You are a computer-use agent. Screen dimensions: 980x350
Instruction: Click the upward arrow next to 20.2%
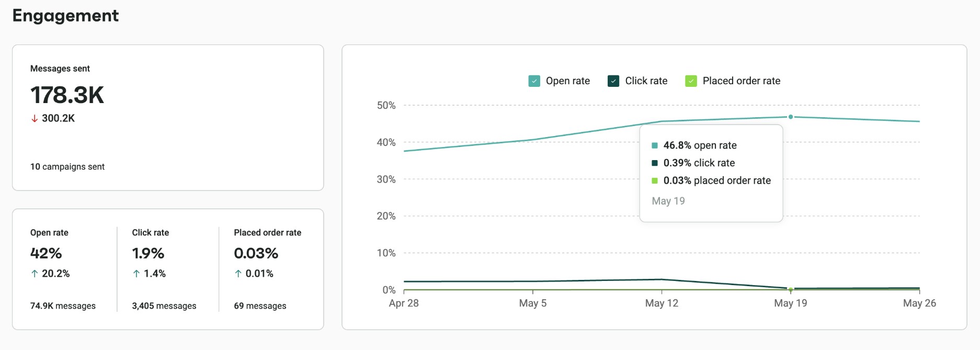[x=34, y=273]
